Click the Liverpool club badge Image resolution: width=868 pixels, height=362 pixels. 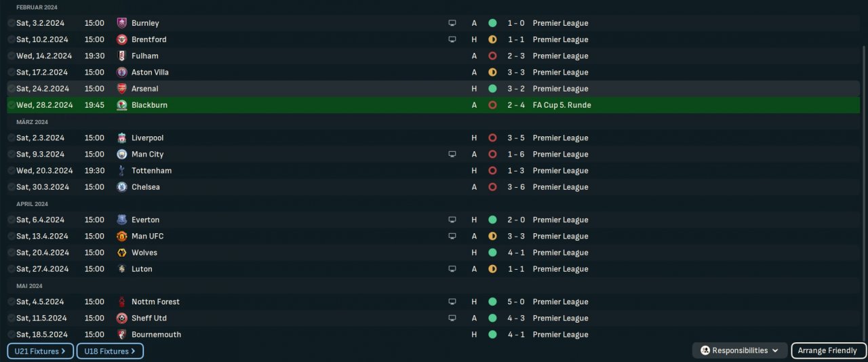click(122, 138)
